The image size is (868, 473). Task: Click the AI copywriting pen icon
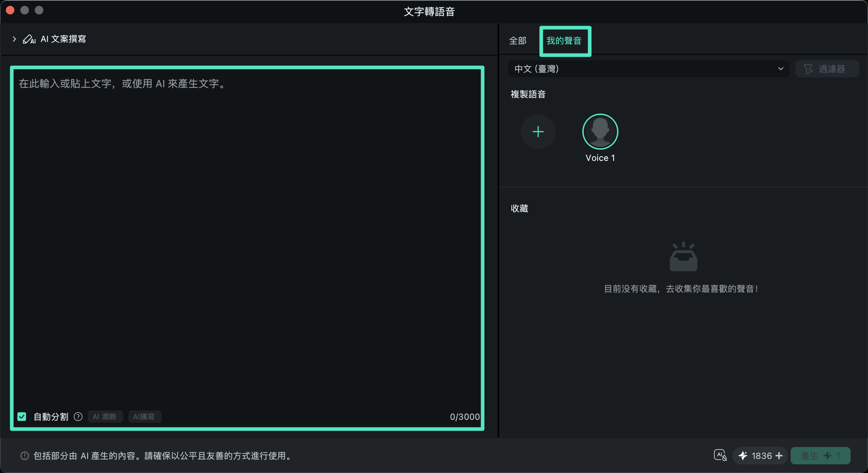(x=29, y=39)
